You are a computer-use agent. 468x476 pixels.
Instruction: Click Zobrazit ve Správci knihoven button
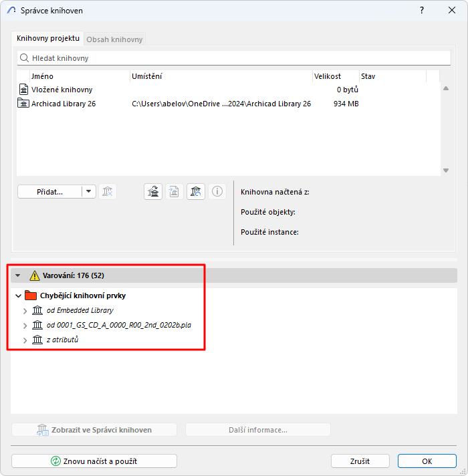click(94, 430)
